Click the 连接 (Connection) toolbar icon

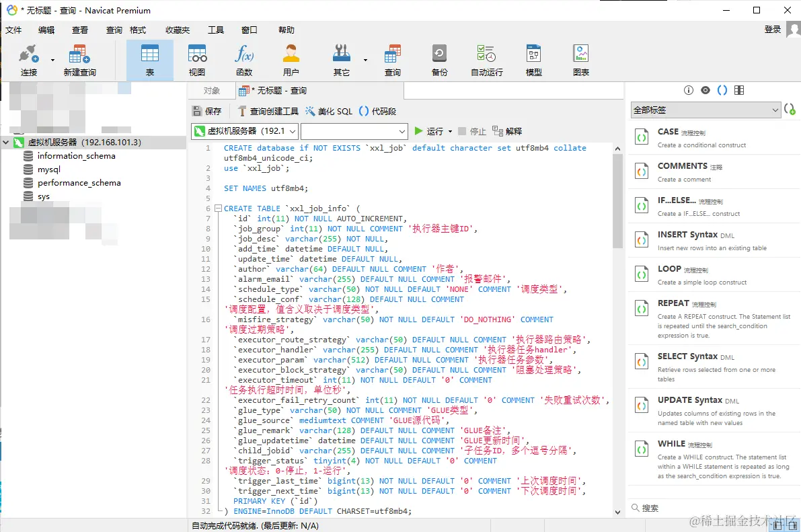[29, 61]
